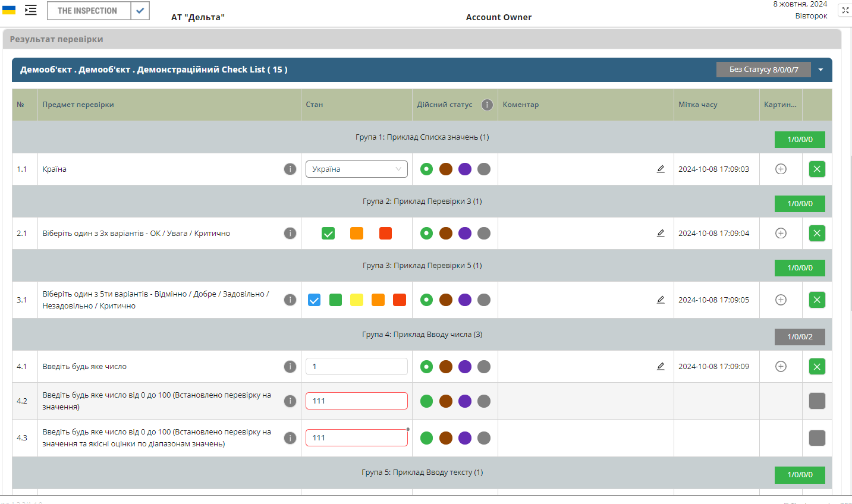Click the Предмет перевірки column header
852x504 pixels.
click(x=78, y=105)
